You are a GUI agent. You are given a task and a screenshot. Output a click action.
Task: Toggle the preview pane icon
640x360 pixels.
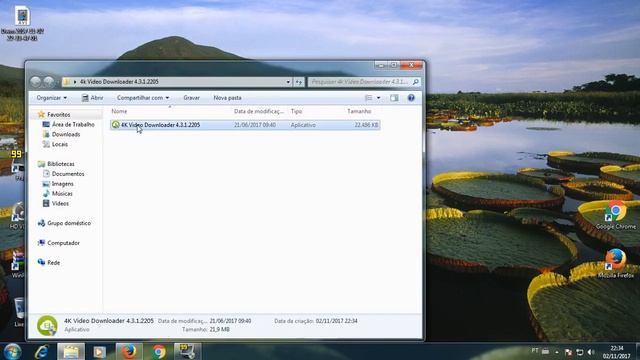click(394, 98)
